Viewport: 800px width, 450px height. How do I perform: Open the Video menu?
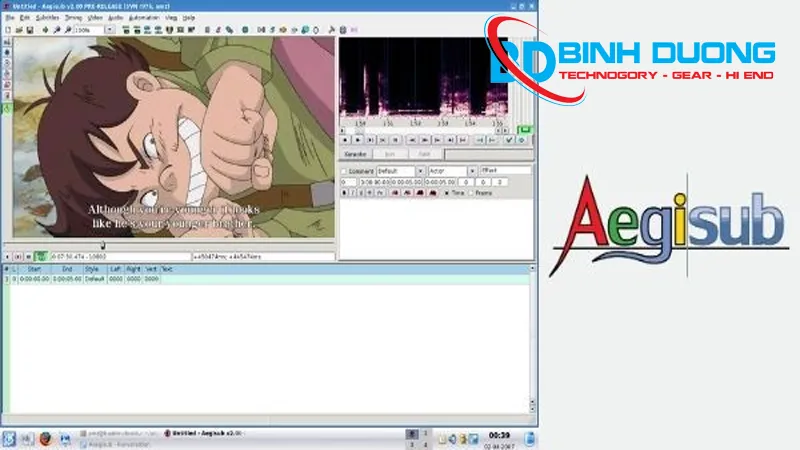(95, 18)
